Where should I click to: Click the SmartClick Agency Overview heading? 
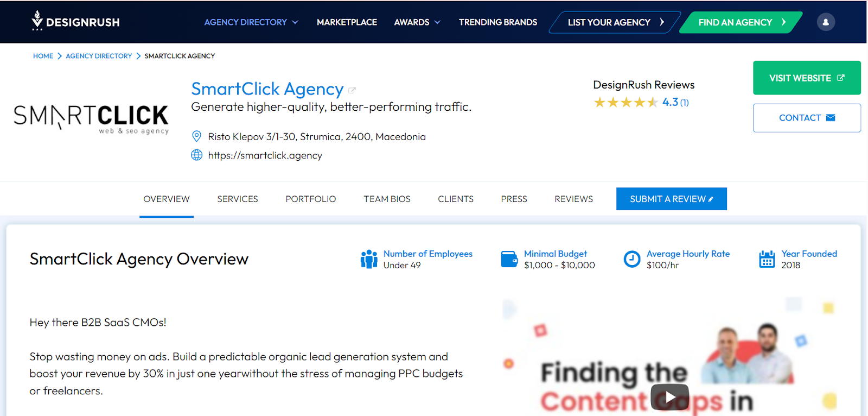(x=139, y=259)
